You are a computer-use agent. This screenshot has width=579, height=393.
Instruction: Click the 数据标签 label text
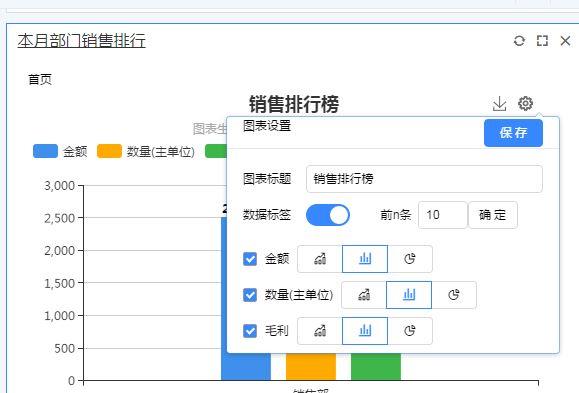coord(267,215)
